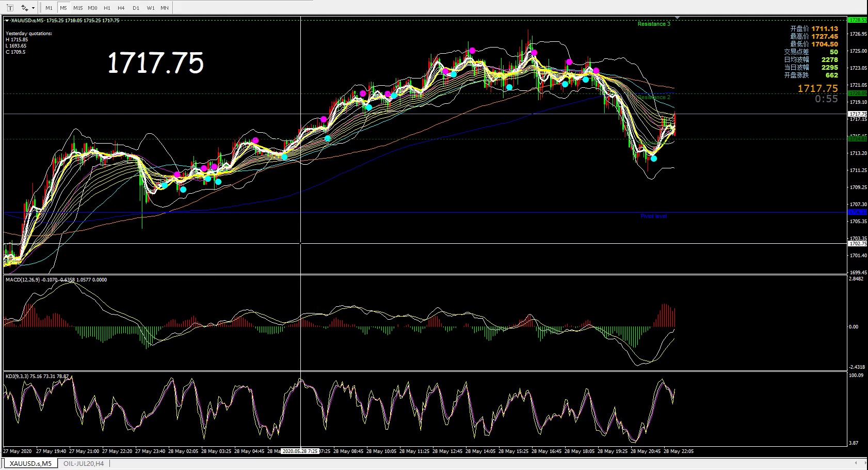Select the M5 timeframe button
The image size is (868, 470).
63,8
